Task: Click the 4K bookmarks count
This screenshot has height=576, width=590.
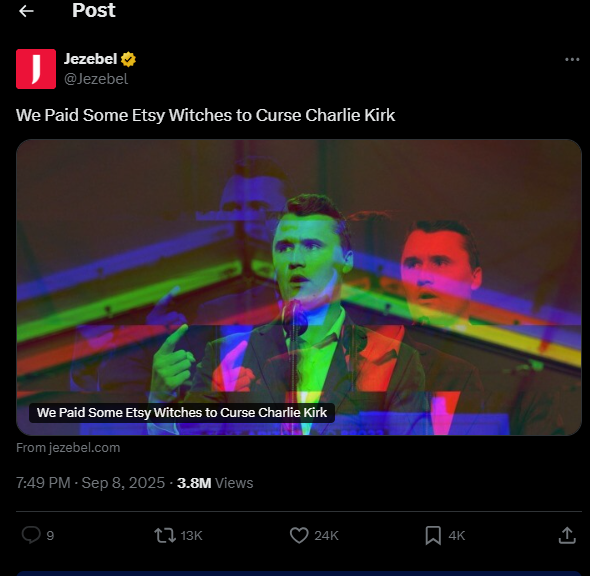Action: point(457,535)
